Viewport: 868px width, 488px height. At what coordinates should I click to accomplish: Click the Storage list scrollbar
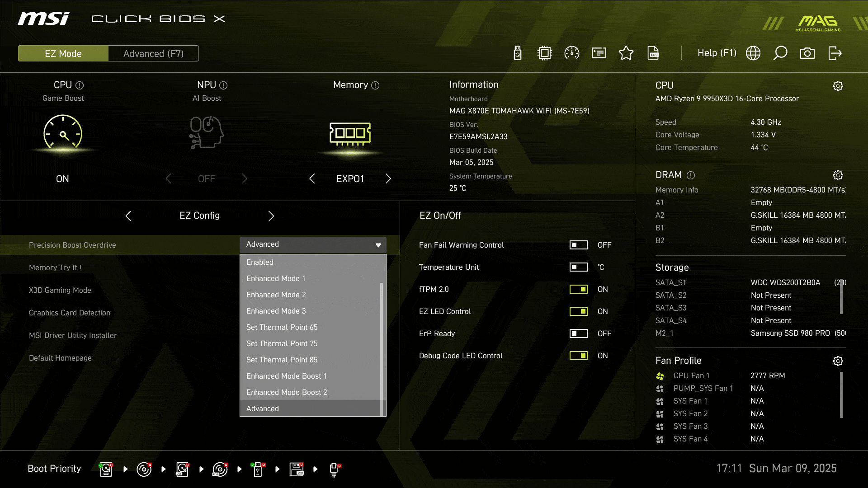[x=841, y=296]
